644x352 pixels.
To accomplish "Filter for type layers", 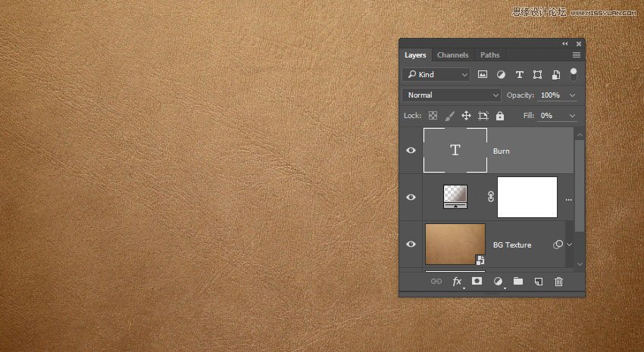I will (x=519, y=75).
